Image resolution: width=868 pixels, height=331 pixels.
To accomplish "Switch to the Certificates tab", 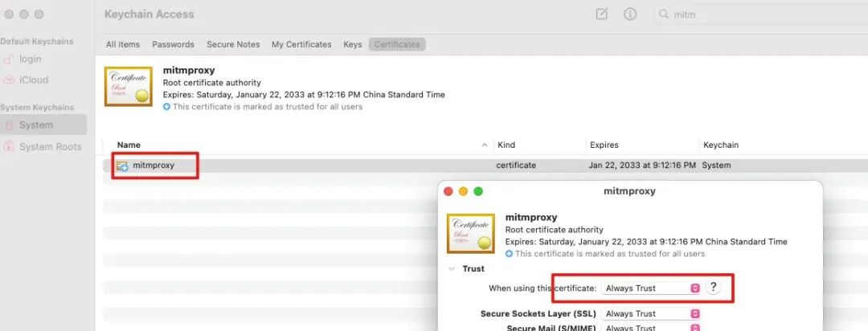I will coord(397,44).
